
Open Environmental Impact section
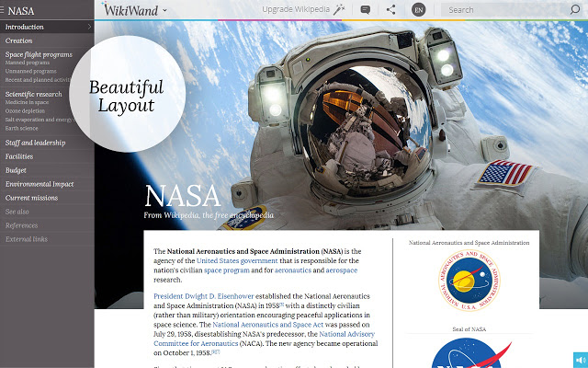pos(40,184)
